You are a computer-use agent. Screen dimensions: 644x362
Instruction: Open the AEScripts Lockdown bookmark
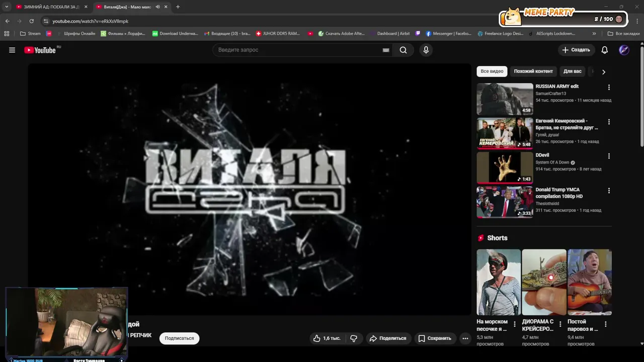[552, 34]
